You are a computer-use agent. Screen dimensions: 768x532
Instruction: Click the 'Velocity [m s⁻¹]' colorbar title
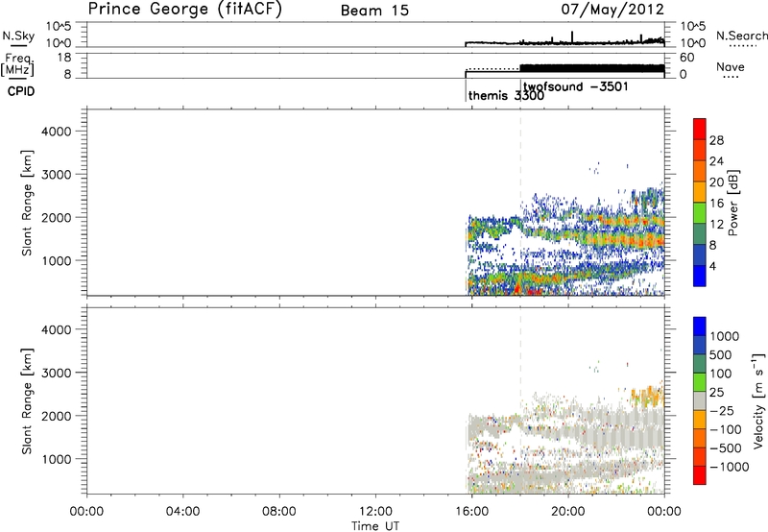click(758, 400)
